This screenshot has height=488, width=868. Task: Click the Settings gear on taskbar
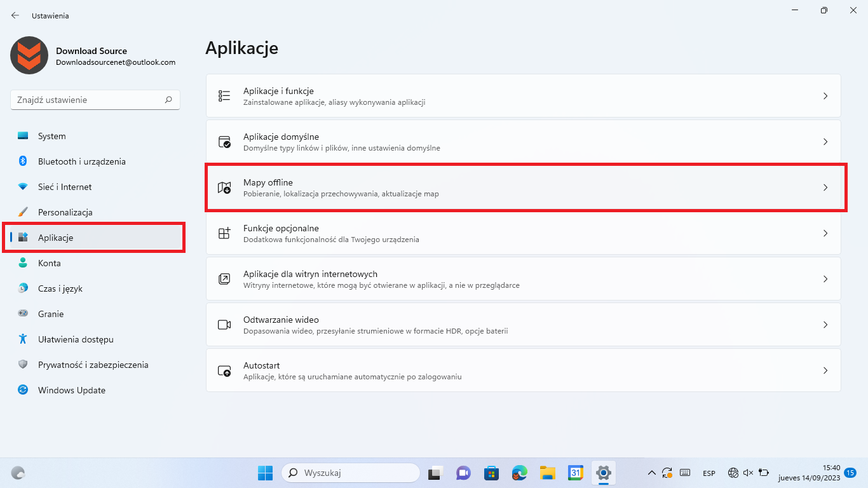[604, 473]
